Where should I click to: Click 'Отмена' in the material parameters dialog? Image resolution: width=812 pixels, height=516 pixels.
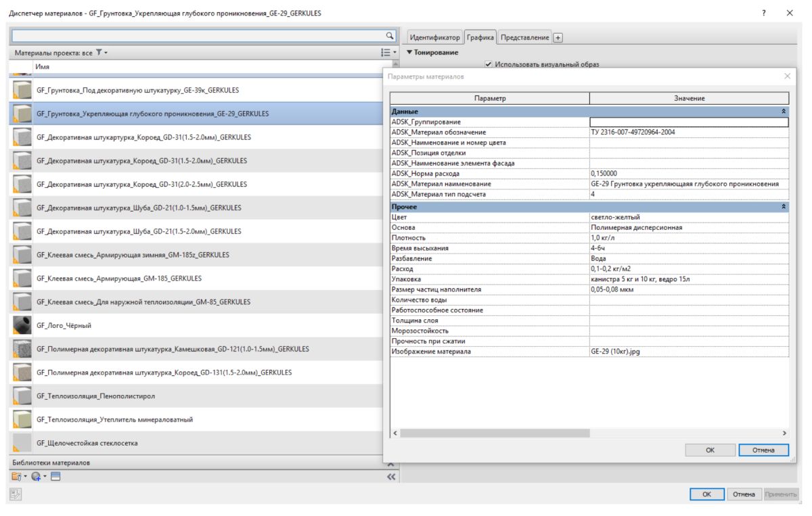[x=763, y=450]
